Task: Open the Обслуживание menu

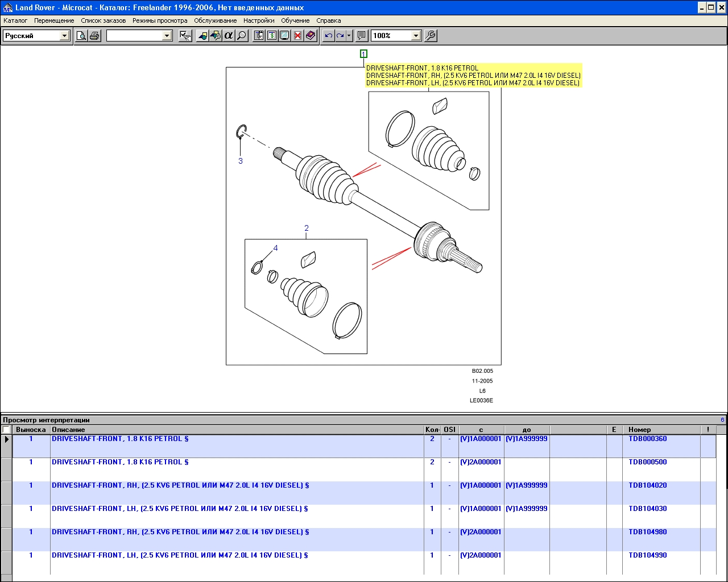Action: pyautogui.click(x=215, y=20)
